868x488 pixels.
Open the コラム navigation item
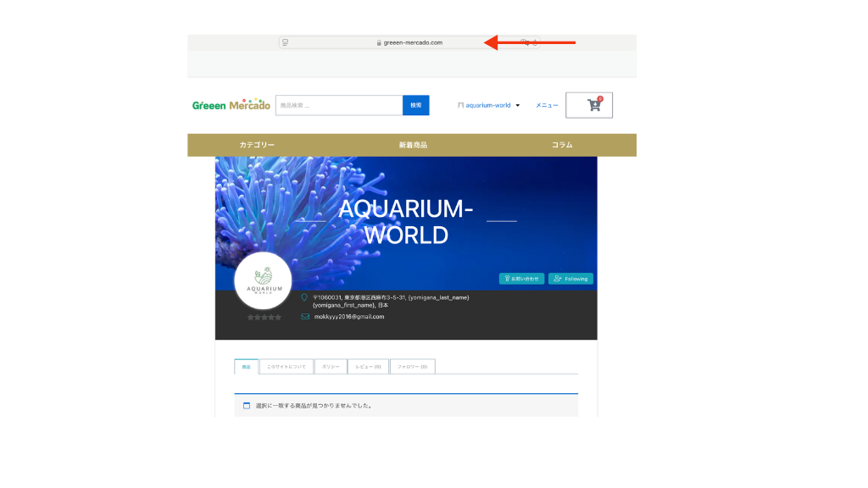pyautogui.click(x=562, y=145)
